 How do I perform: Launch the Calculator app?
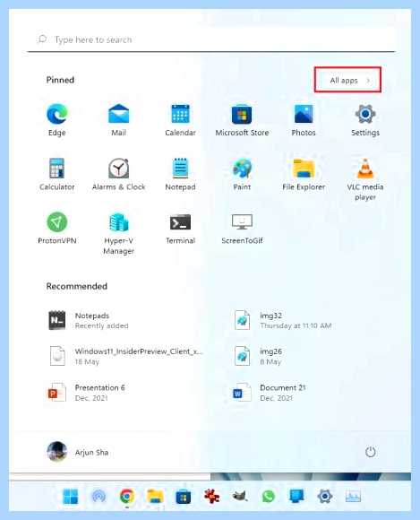click(x=57, y=174)
